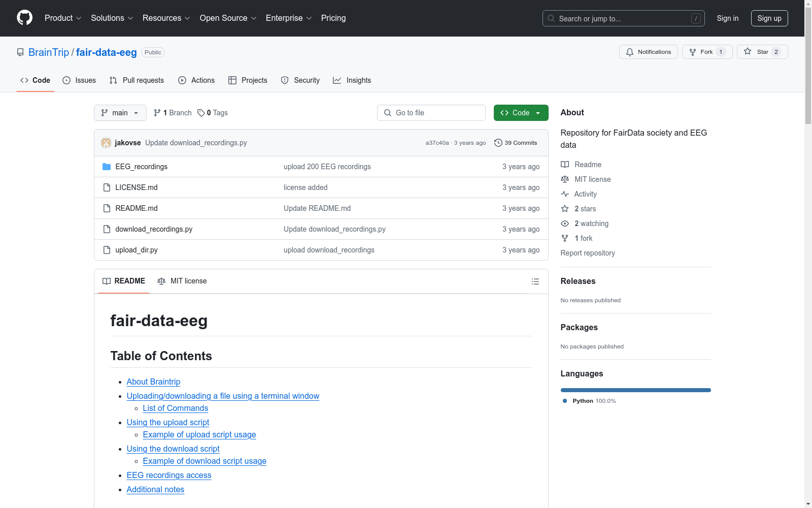View the 2 watching link

[x=585, y=224]
